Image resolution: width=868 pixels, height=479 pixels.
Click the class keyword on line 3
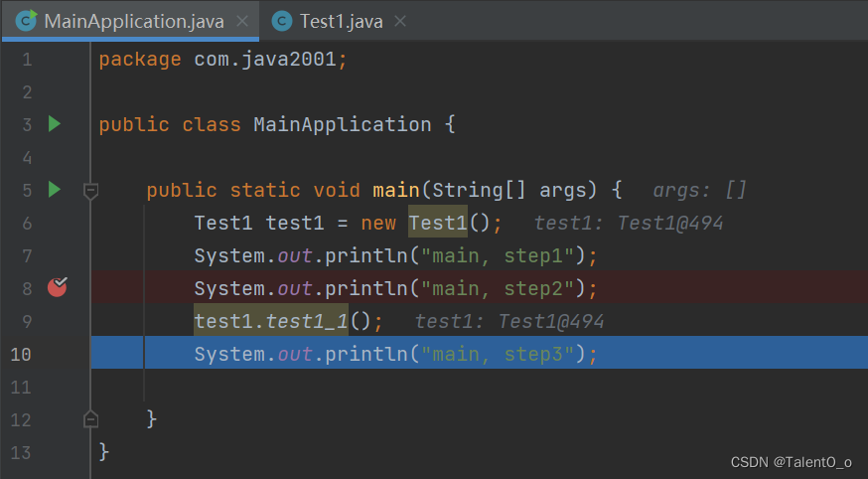(x=212, y=124)
